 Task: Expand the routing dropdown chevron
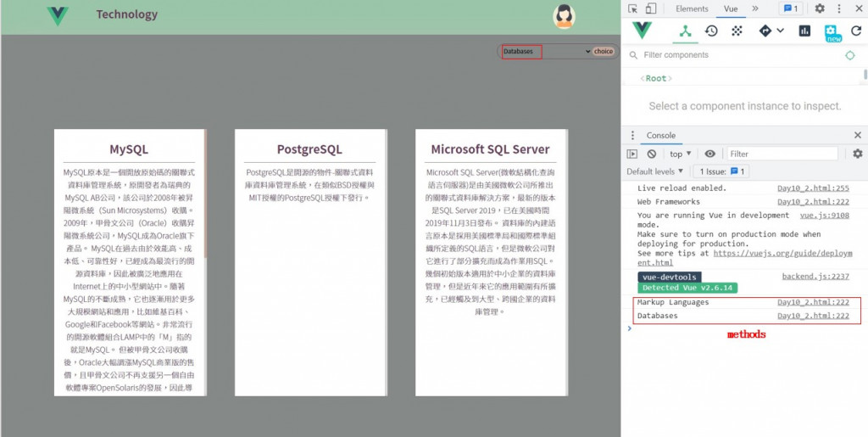(780, 31)
